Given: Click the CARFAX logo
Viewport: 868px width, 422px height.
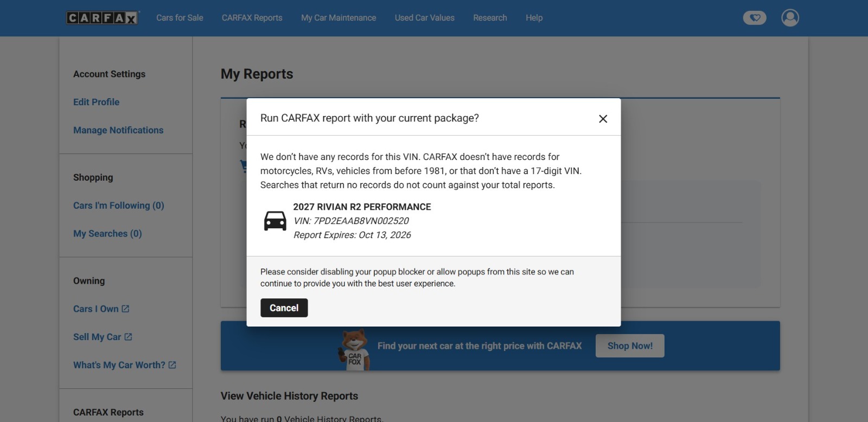Looking at the screenshot, I should [x=103, y=18].
